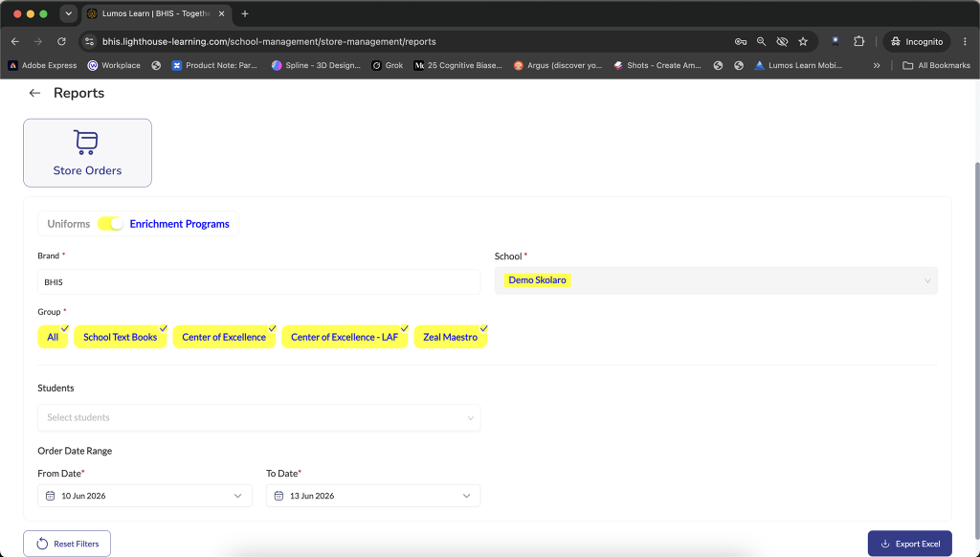The image size is (980, 557).
Task: Reload the page
Action: [x=61, y=41]
